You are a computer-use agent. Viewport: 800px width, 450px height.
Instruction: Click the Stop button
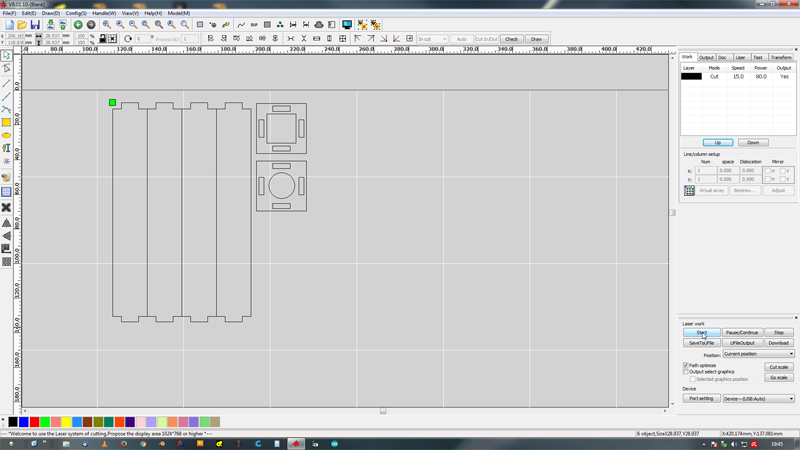click(779, 333)
